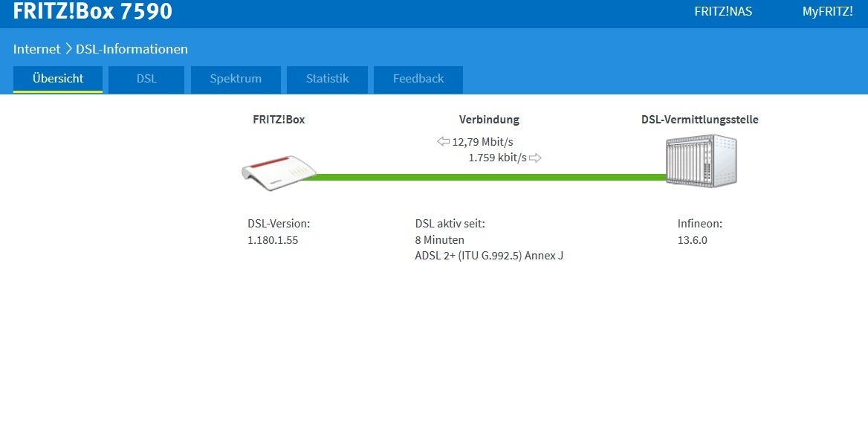The height and width of the screenshot is (446, 868).
Task: Click the DSL-Informationen breadcrumb
Action: tap(132, 49)
